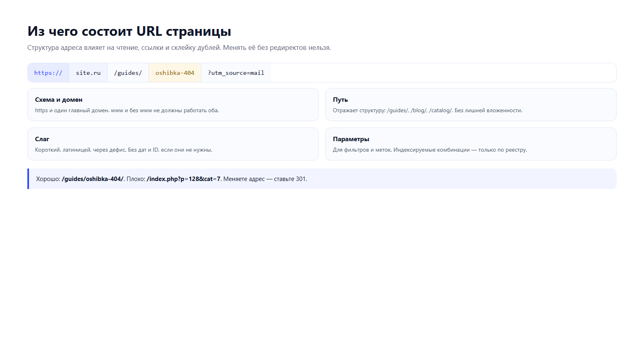This screenshot has width=644, height=362.
Task: Click the description about https и один главный домен
Action: [x=127, y=110]
